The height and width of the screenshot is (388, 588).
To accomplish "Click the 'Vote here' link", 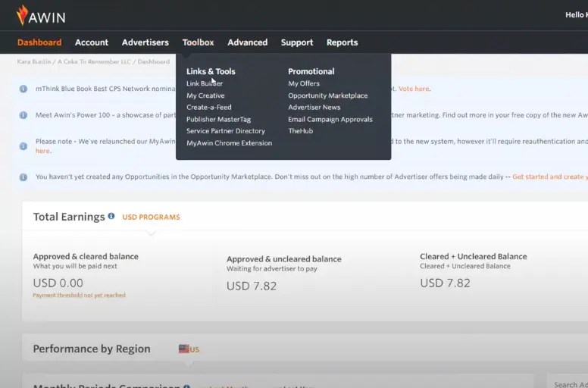I will point(414,89).
